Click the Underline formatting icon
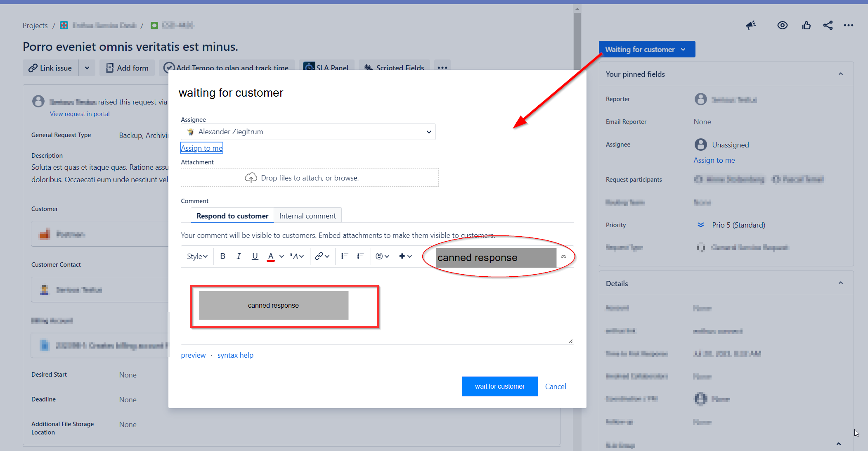 coord(255,256)
